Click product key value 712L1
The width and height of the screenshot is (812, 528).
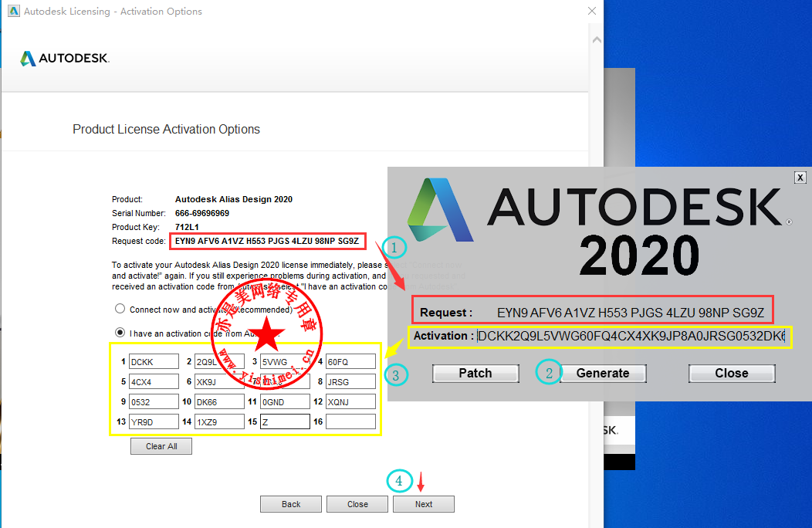[x=187, y=227]
